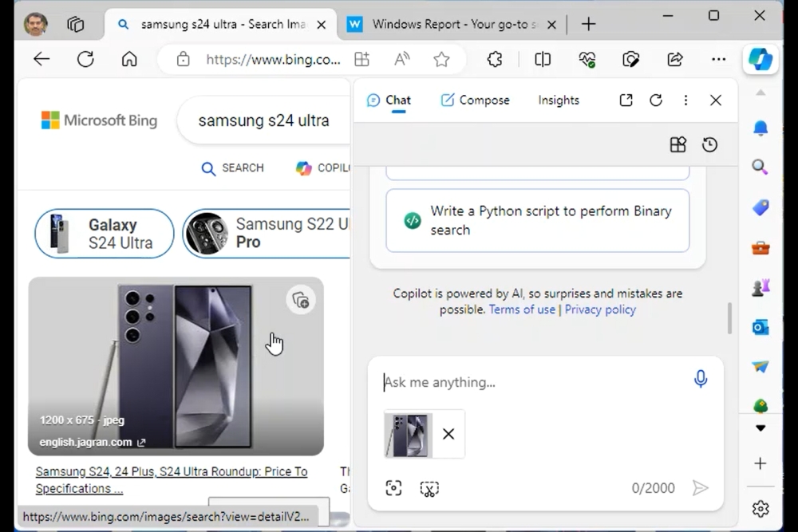Select the COPILOT tab on Bing
This screenshot has height=532, width=798.
coord(322,168)
